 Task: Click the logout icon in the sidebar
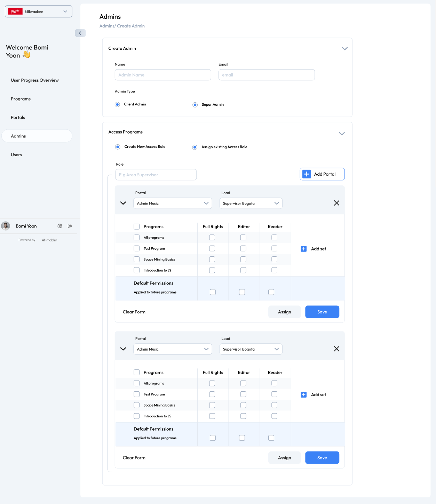tap(70, 226)
